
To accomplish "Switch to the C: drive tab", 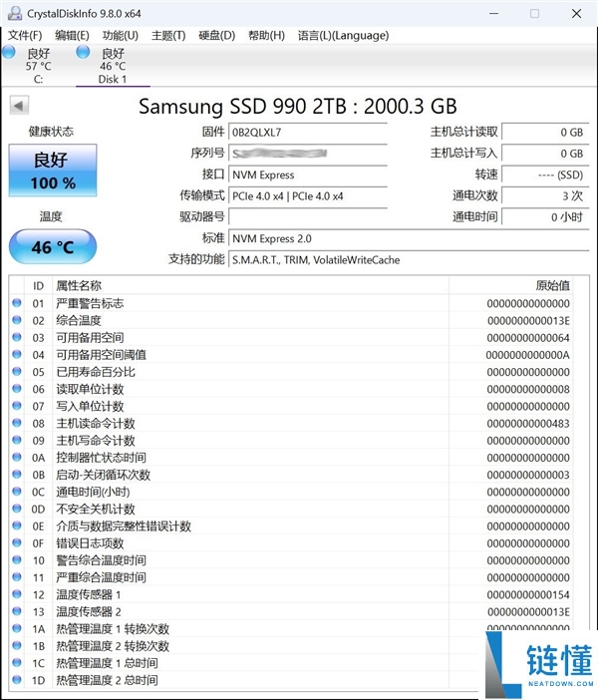I will (39, 66).
